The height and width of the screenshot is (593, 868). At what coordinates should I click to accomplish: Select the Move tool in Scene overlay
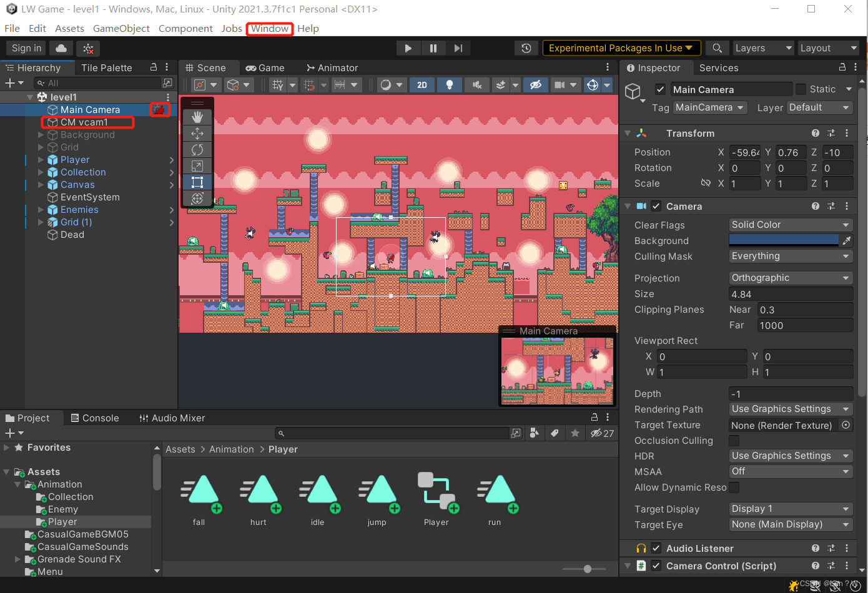197,134
